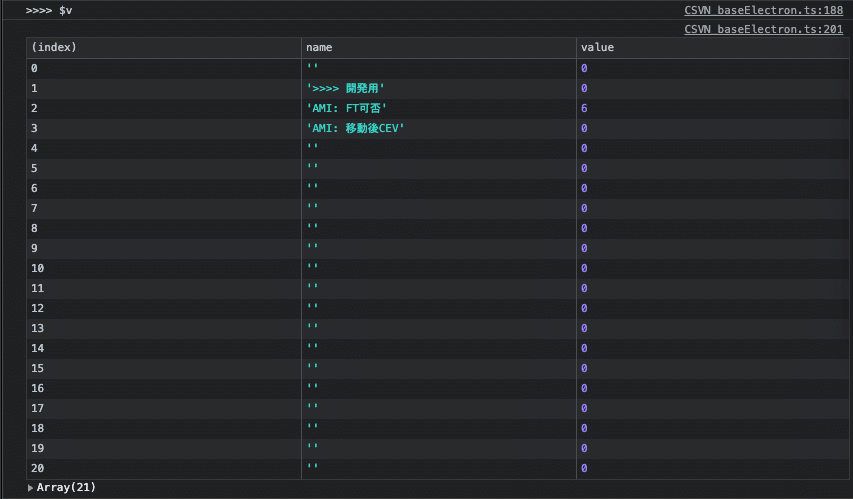853x499 pixels.
Task: Click the Array(21) object label
Action: 66,488
